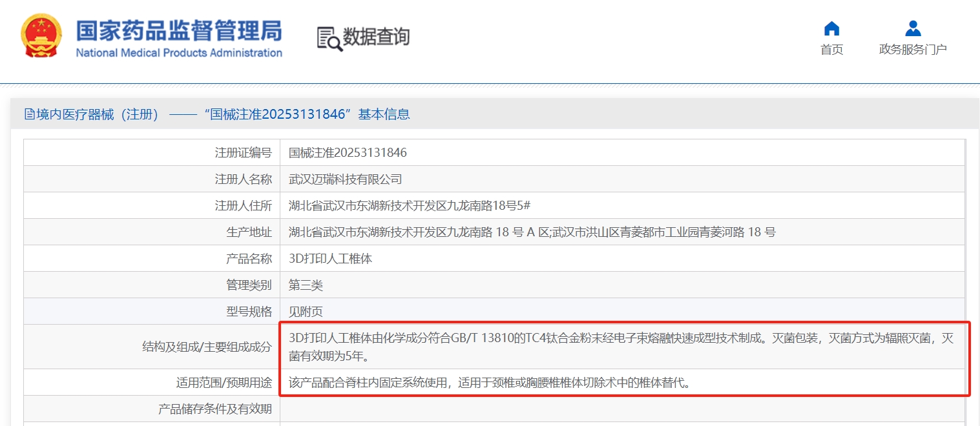Click the 国家药品监督管理局 site title
Viewport: 980px width, 426px height.
coord(178,30)
